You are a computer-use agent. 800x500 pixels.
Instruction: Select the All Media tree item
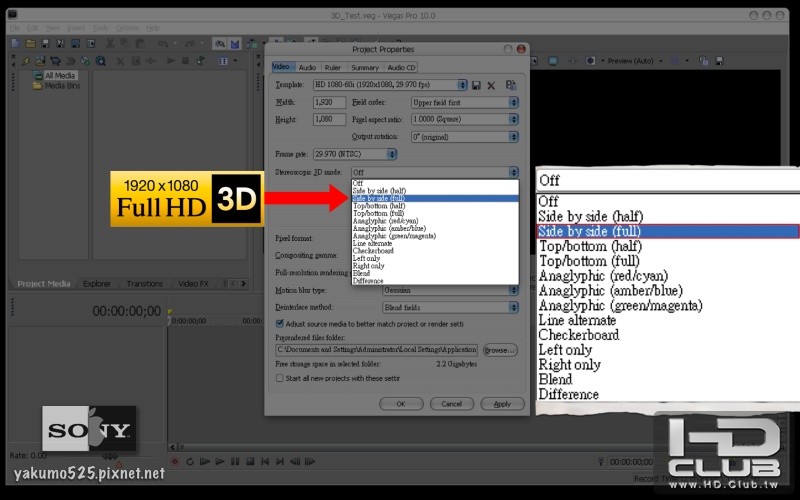[56, 76]
